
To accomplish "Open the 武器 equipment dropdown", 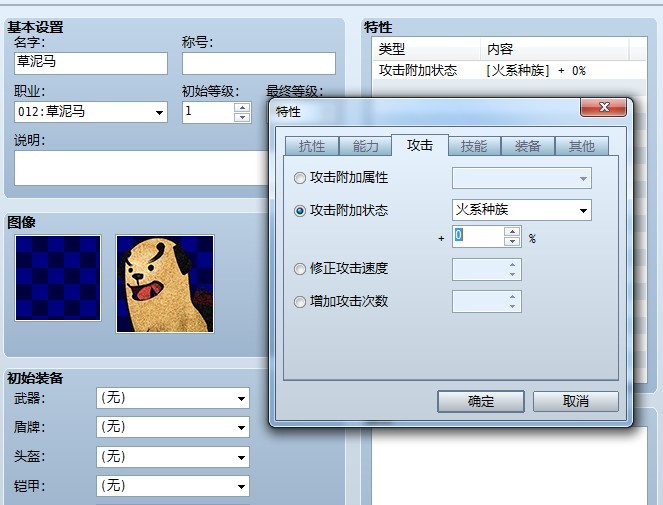I will point(173,398).
